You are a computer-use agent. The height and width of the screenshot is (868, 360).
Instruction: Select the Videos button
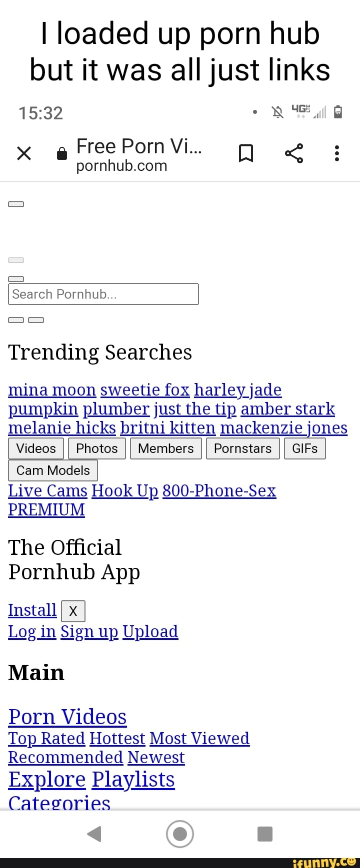(36, 448)
